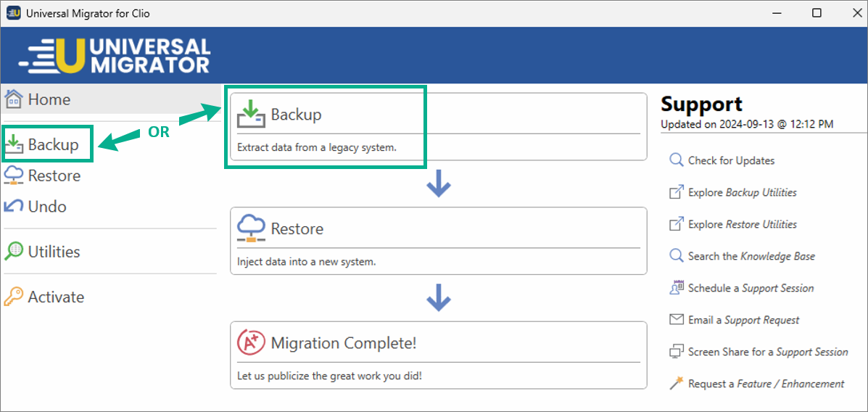Click the Undo arrow icon in sidebar
The height and width of the screenshot is (412, 868).
14,207
